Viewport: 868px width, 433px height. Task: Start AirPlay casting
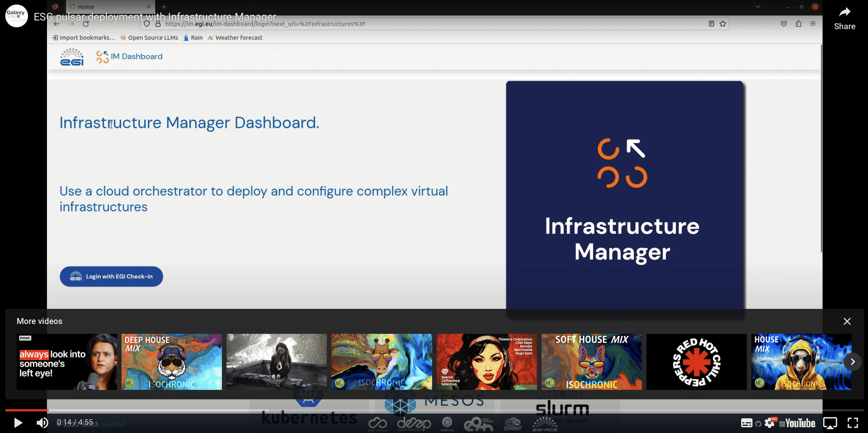(830, 423)
